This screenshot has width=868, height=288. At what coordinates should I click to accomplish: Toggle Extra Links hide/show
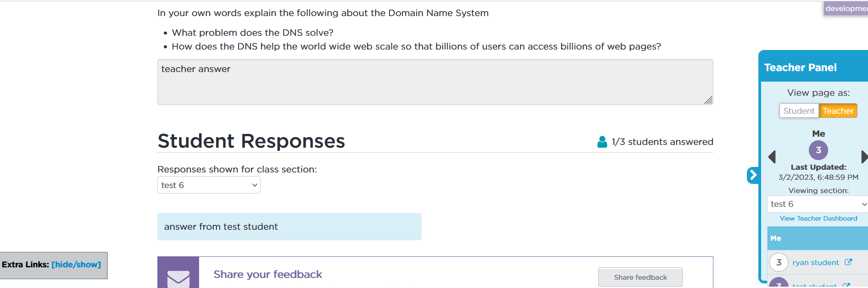pyautogui.click(x=76, y=265)
